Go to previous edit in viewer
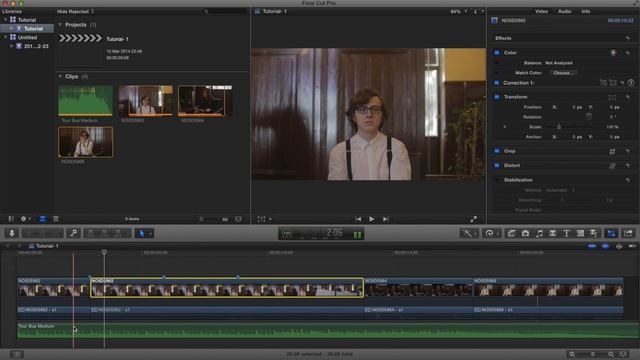Image resolution: width=640 pixels, height=360 pixels. click(x=358, y=219)
